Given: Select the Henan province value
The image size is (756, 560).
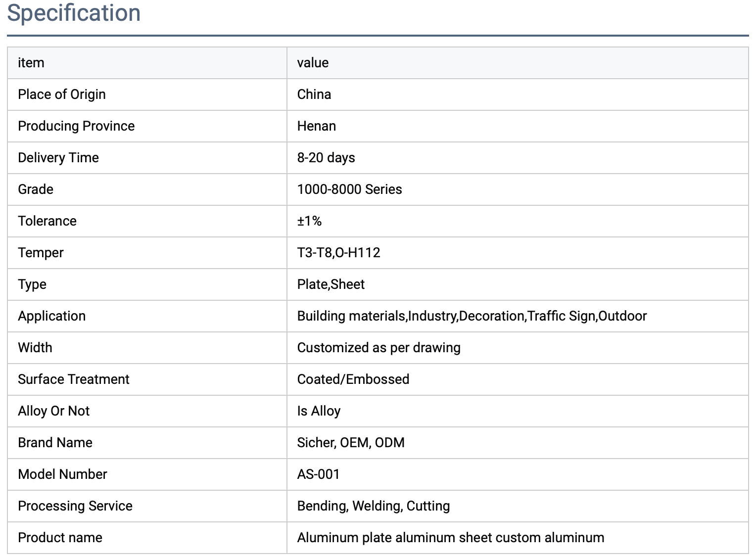Looking at the screenshot, I should pyautogui.click(x=317, y=126).
